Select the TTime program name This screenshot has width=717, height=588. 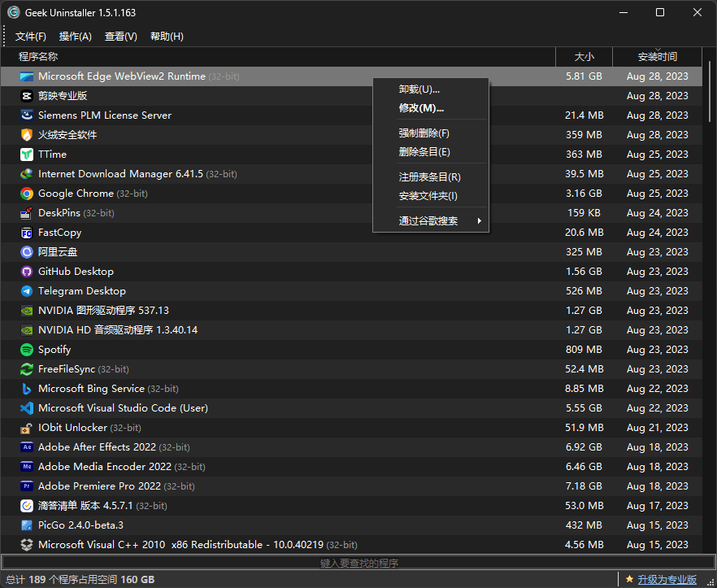click(53, 155)
